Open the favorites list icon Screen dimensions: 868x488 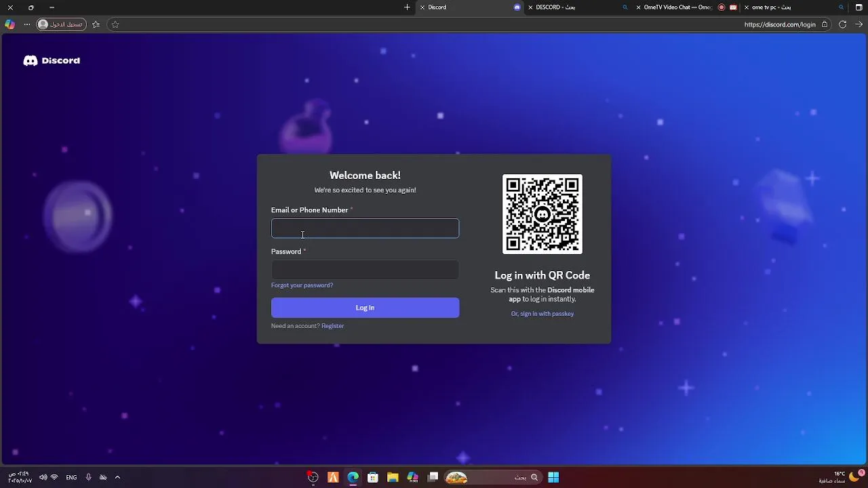96,24
